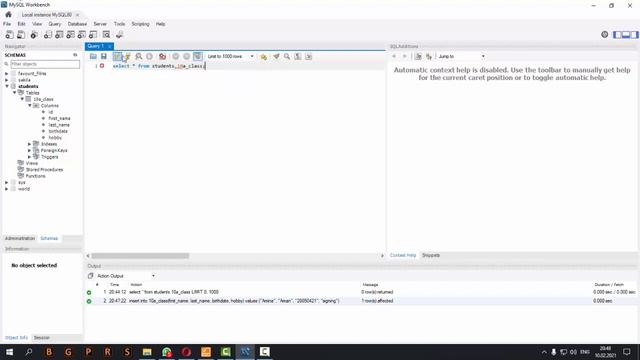This screenshot has height=360, width=640.
Task: Create a new table toolbar icon
Action: pos(59,35)
